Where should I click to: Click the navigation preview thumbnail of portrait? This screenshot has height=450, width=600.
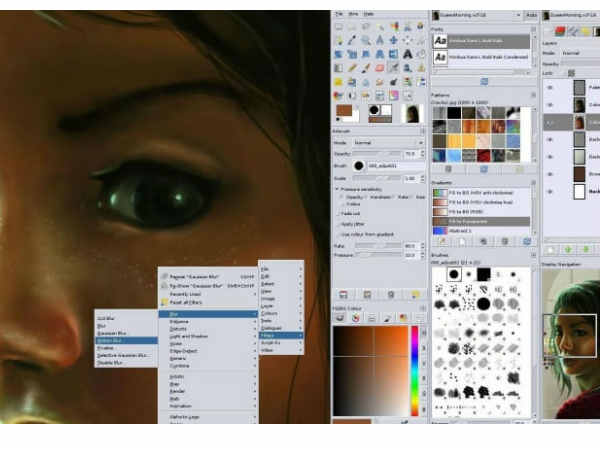pos(571,343)
